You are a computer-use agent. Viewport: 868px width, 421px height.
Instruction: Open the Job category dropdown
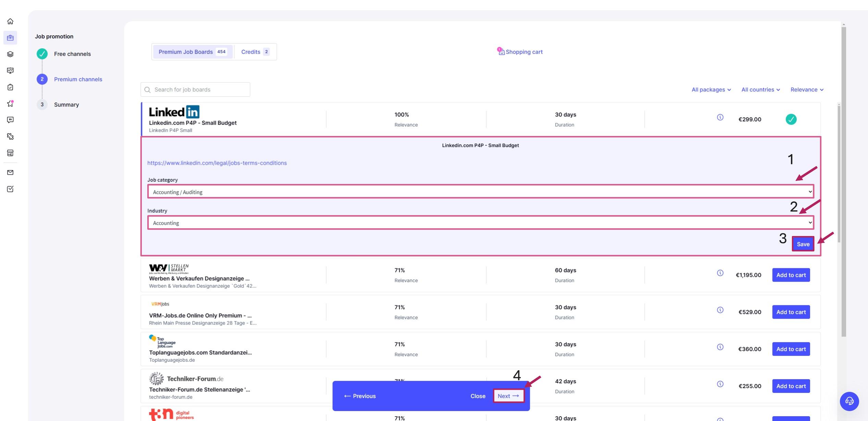click(x=481, y=191)
